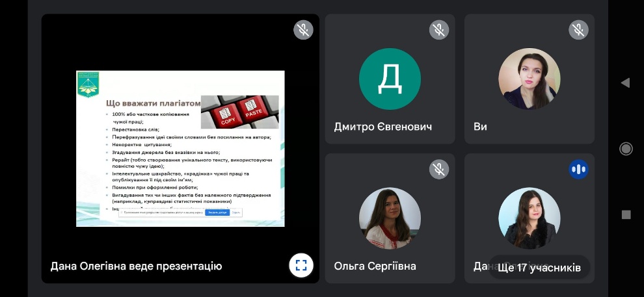Click the blue button in the slide's sharing bar
The image size is (644, 297).
217,213
